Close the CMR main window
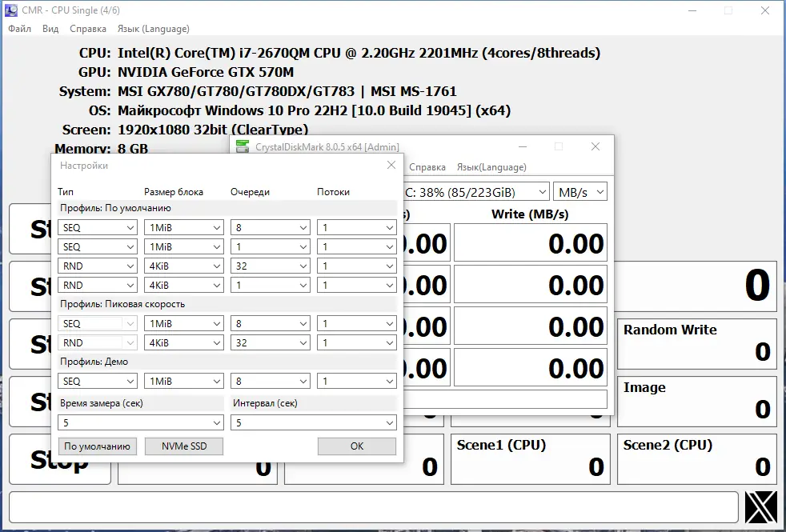 pos(765,10)
